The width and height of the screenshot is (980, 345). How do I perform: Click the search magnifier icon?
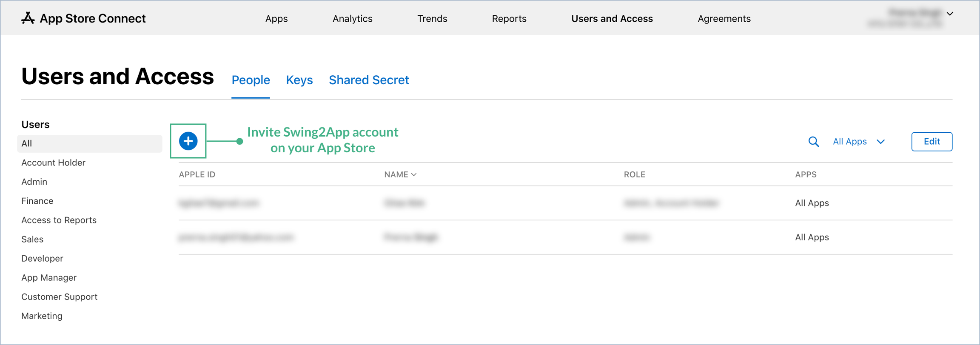point(813,142)
